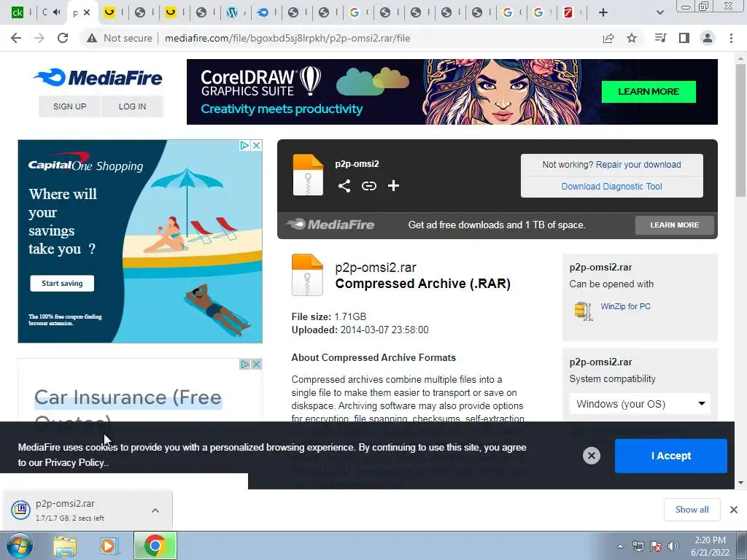
Task: Toggle the browser side panel
Action: 684,38
